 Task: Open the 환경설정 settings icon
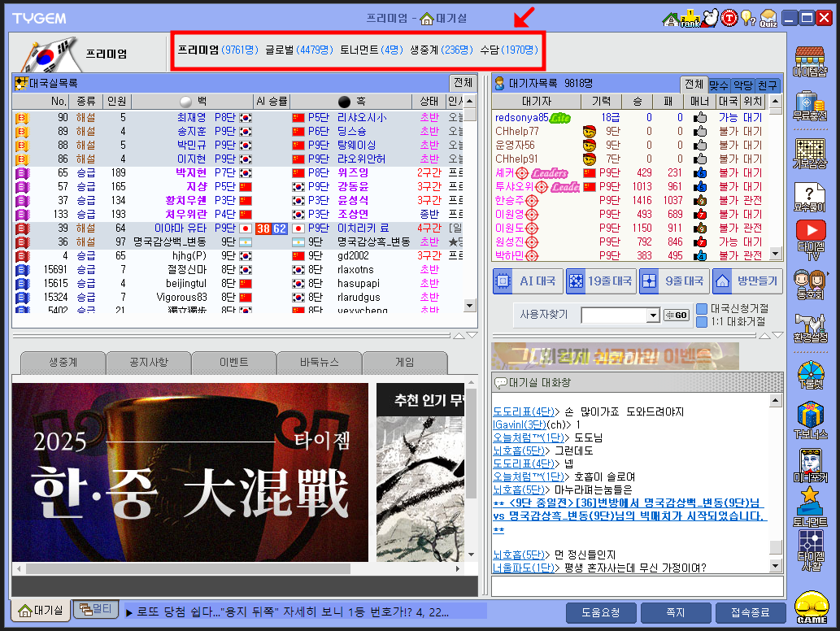tap(810, 329)
